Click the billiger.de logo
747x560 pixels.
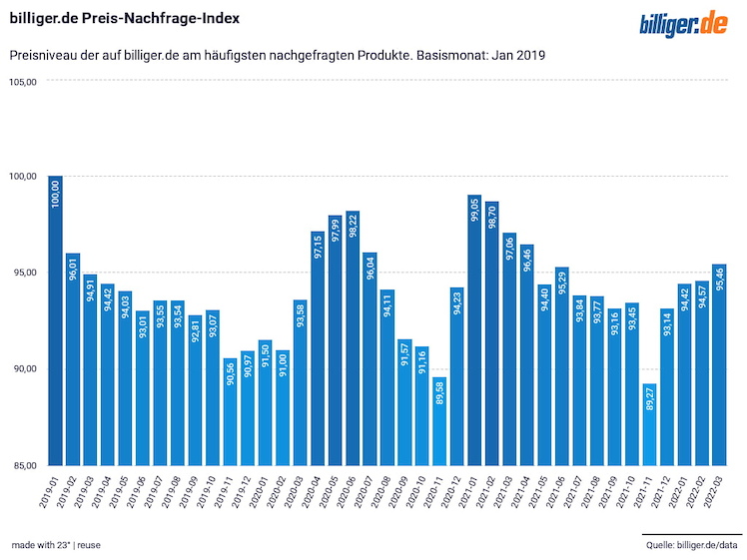click(x=684, y=23)
